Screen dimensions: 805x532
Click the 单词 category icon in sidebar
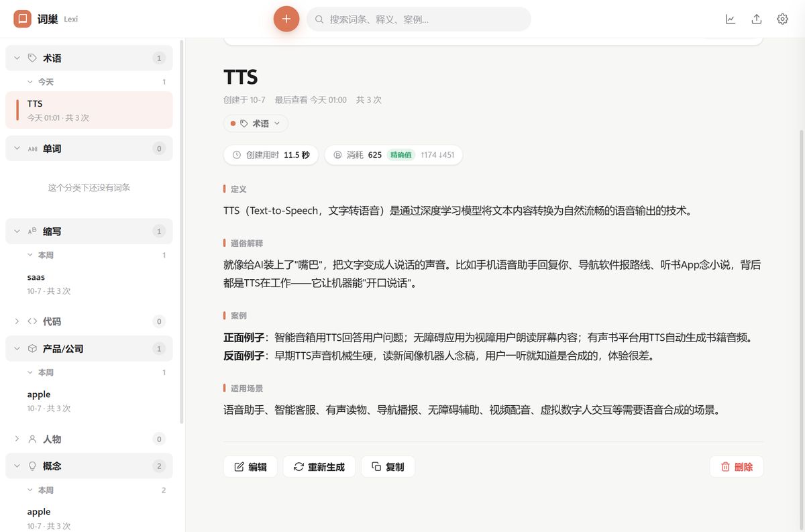click(32, 149)
